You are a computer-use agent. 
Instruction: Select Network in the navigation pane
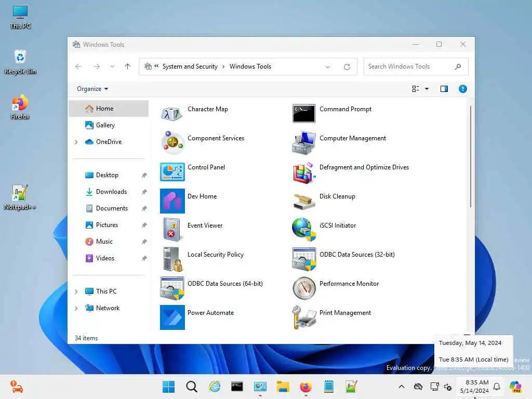(109, 308)
